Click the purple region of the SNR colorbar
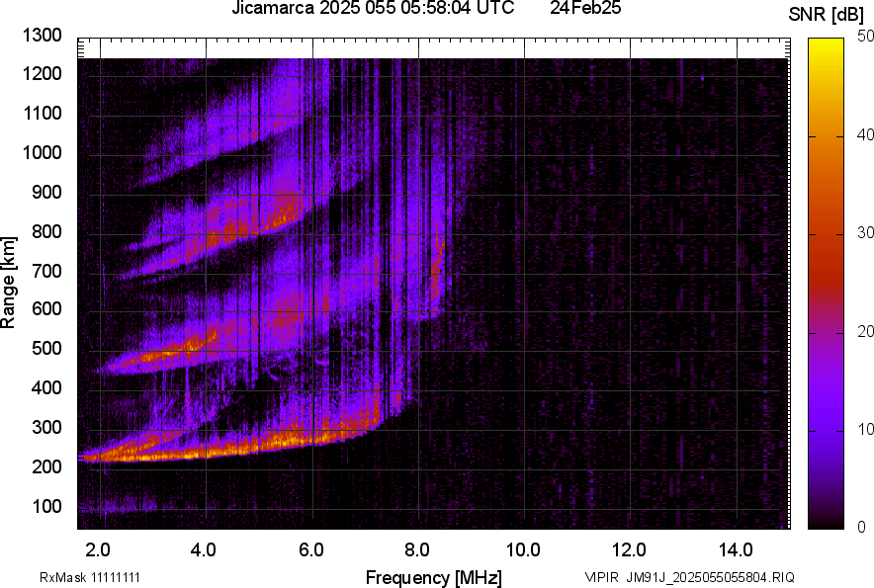Screen dimensions: 874x588 827,425
